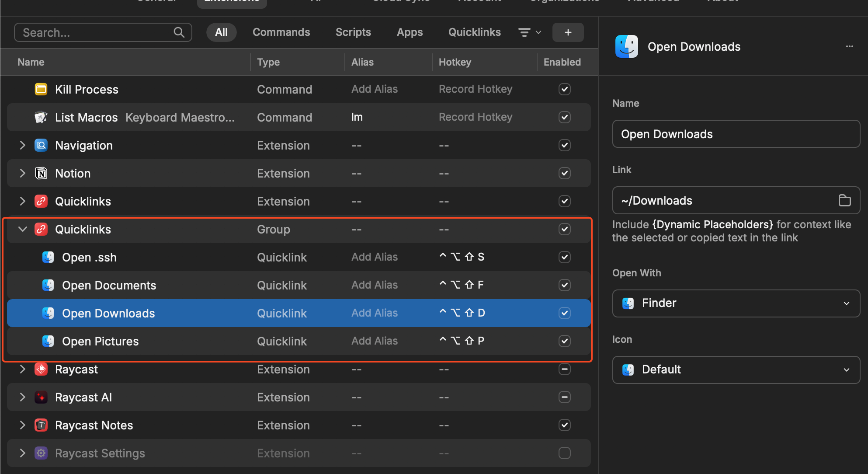The width and height of the screenshot is (868, 474).
Task: Click the Kill Process command icon
Action: (x=41, y=90)
